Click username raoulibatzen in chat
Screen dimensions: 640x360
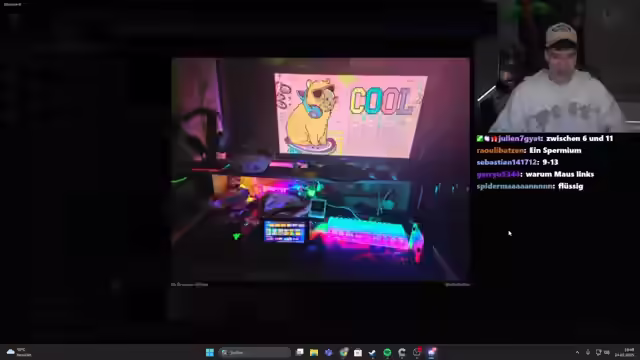(x=500, y=151)
